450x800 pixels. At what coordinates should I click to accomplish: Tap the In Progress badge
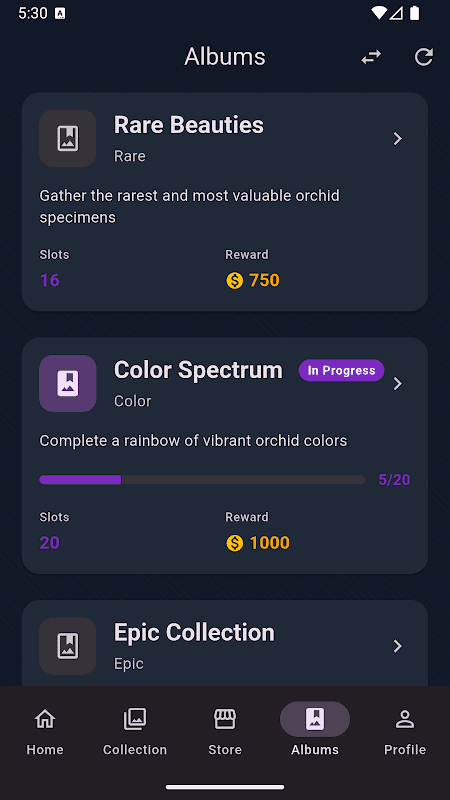341,370
